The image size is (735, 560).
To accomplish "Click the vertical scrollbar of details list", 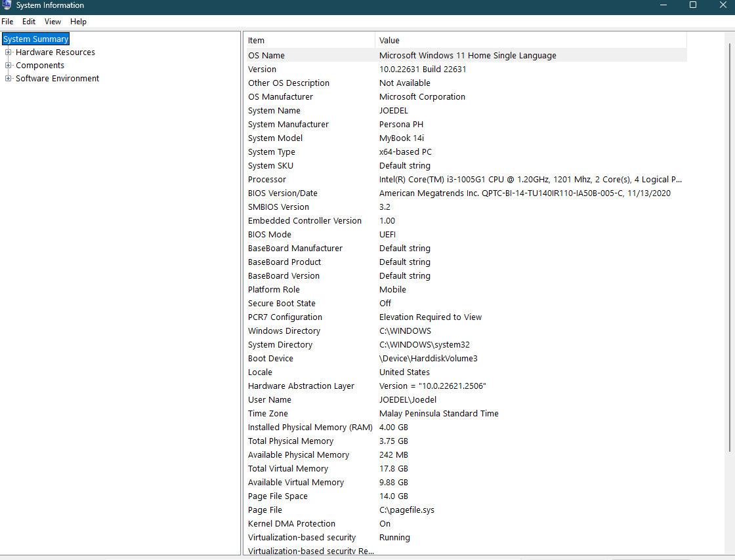I will coord(729,247).
